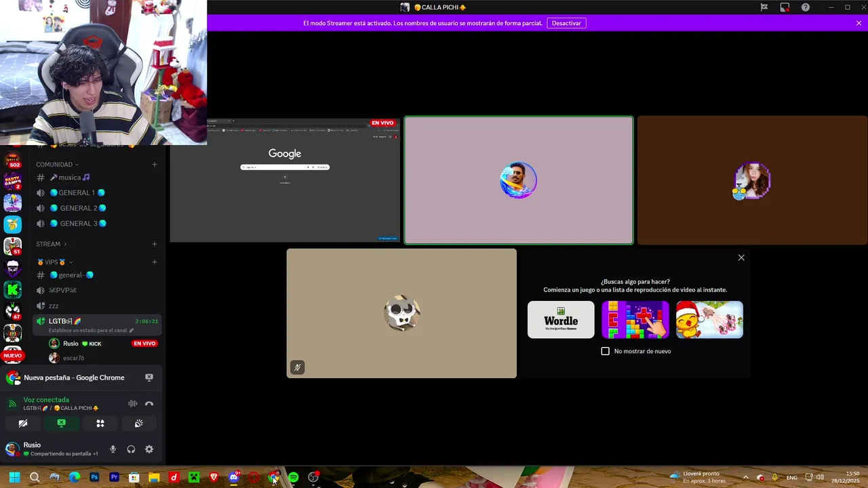The height and width of the screenshot is (488, 868).
Task: Open the server icon with NUEVO badge
Action: [x=13, y=354]
